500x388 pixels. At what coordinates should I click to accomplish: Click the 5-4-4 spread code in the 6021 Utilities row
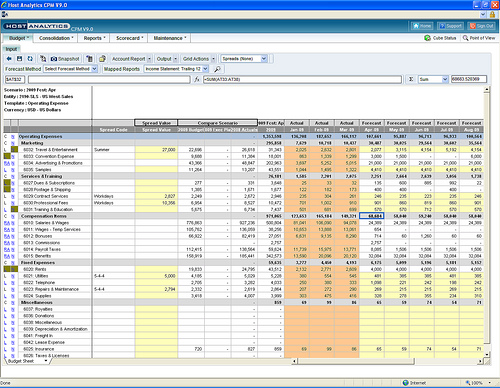point(114,276)
